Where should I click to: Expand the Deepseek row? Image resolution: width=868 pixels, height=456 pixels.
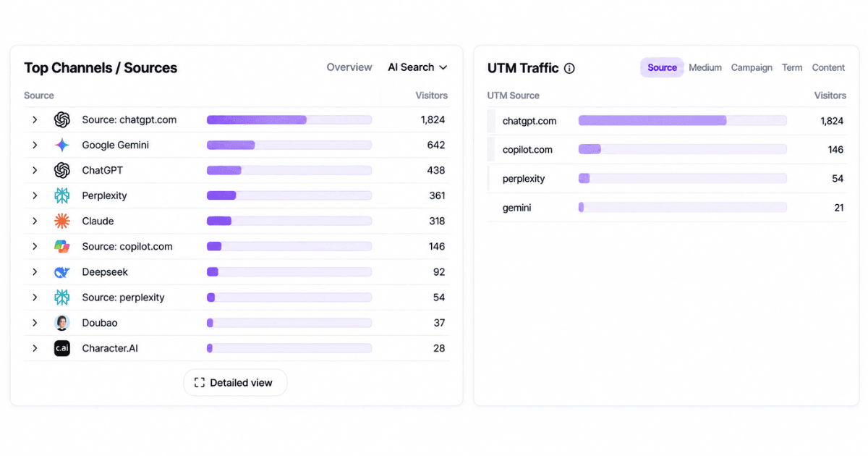(x=34, y=272)
